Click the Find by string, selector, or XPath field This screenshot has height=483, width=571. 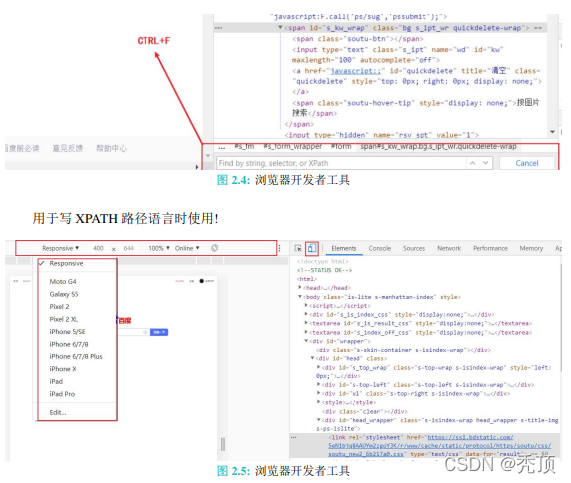tap(341, 163)
